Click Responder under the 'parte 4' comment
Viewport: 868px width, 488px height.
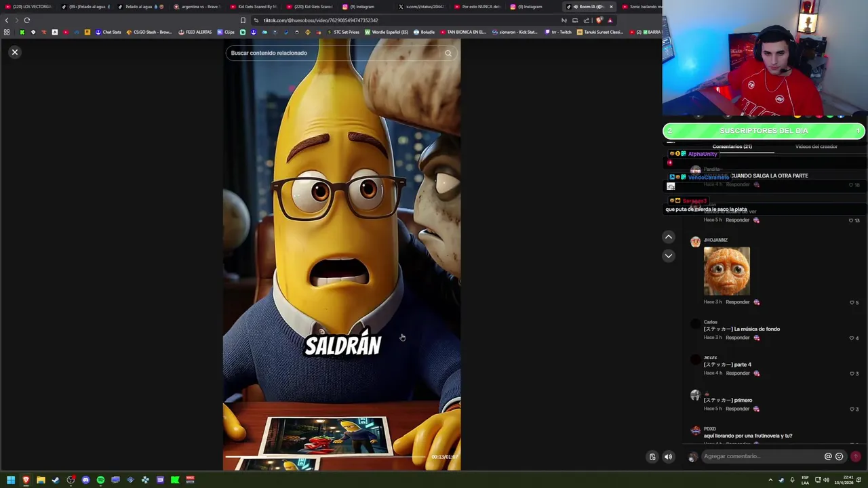pos(738,373)
